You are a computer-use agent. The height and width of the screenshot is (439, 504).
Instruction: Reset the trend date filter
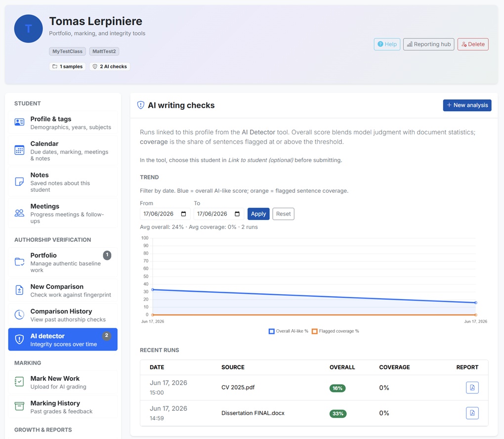point(283,214)
